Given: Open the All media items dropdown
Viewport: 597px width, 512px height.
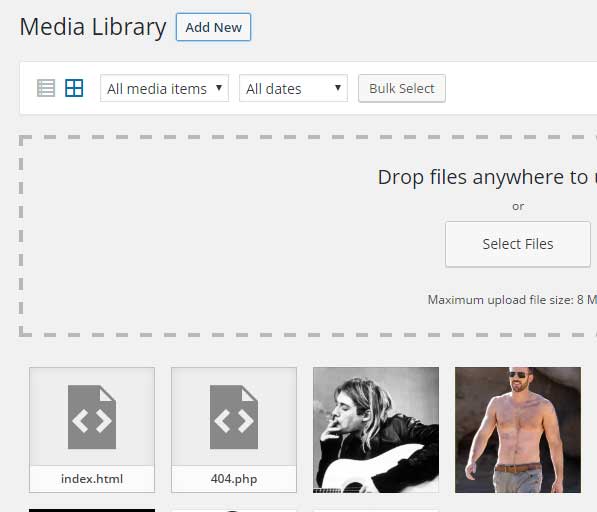Looking at the screenshot, I should pyautogui.click(x=164, y=88).
